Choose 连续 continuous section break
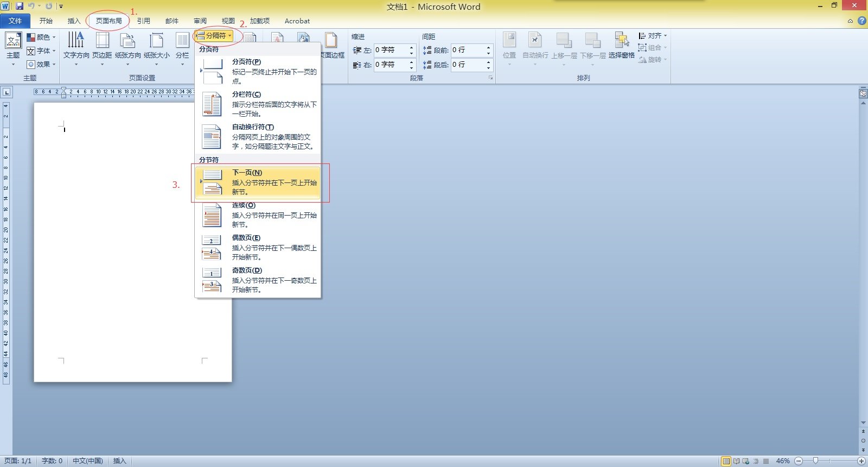The width and height of the screenshot is (868, 467). 258,215
